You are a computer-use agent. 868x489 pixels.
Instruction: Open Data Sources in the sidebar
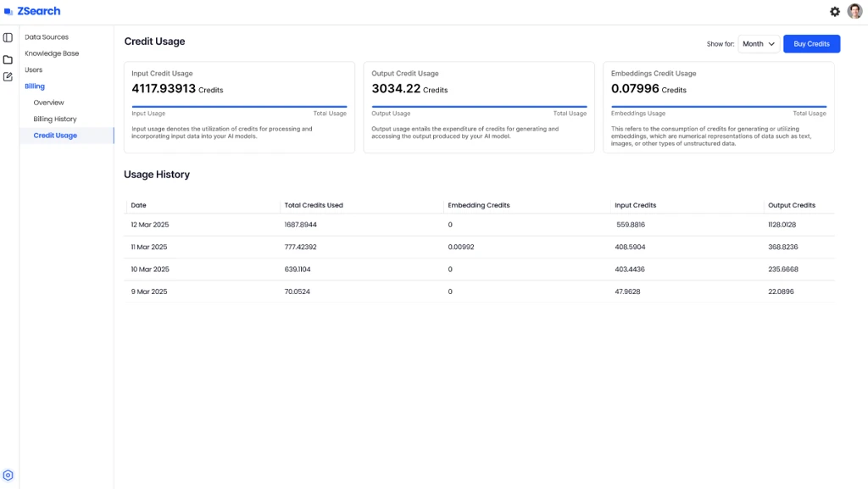coord(47,37)
